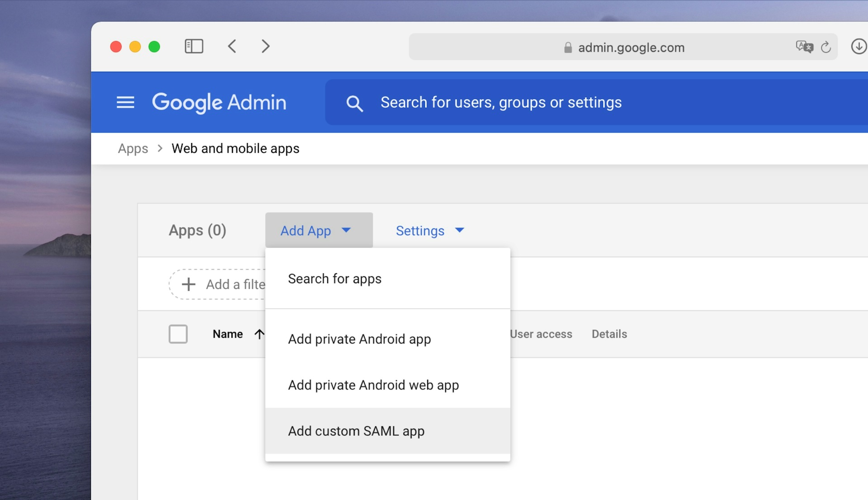Close the window with the red button
868x500 pixels.
click(116, 47)
